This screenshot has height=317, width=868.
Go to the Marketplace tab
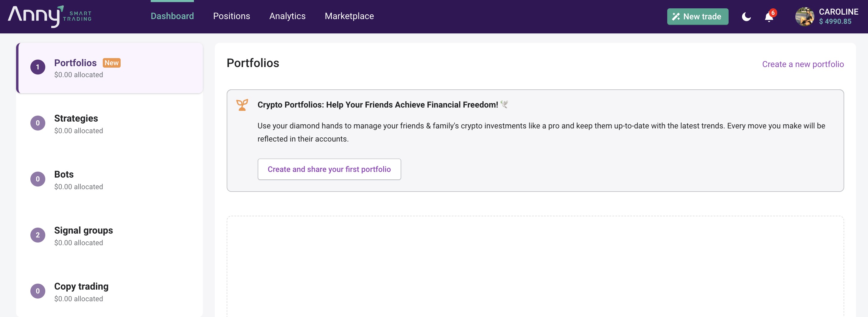(349, 16)
